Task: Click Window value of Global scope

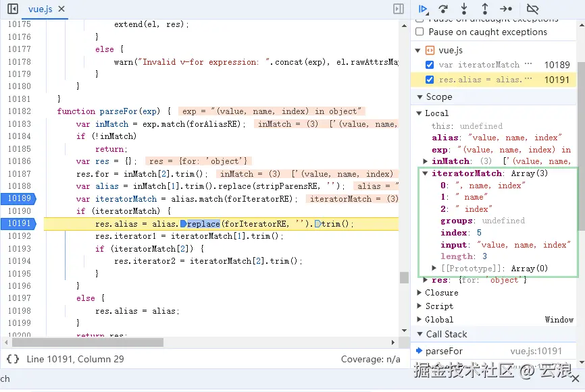Action: [x=559, y=319]
